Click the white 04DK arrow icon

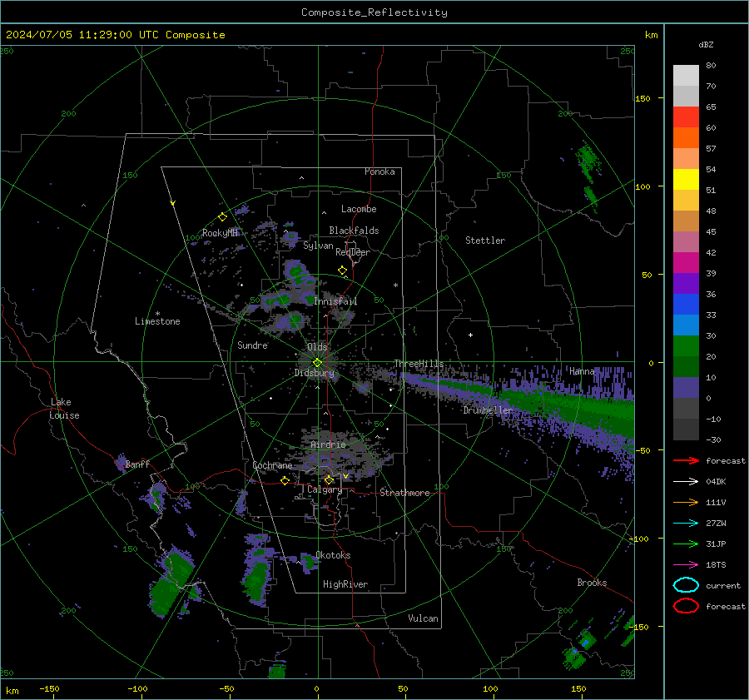[x=686, y=482]
